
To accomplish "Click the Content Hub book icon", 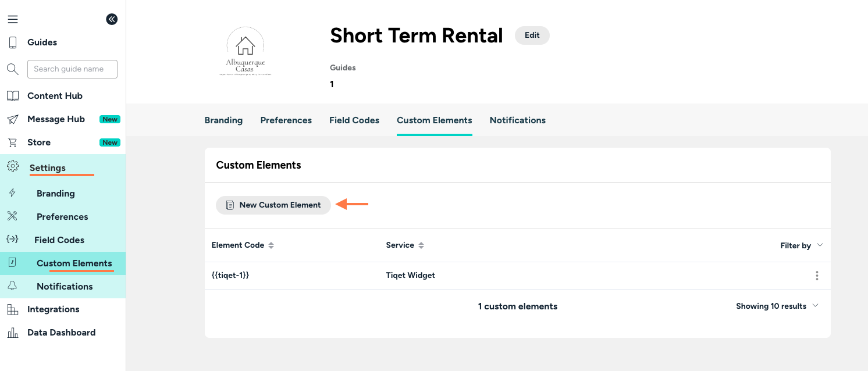I will point(13,96).
